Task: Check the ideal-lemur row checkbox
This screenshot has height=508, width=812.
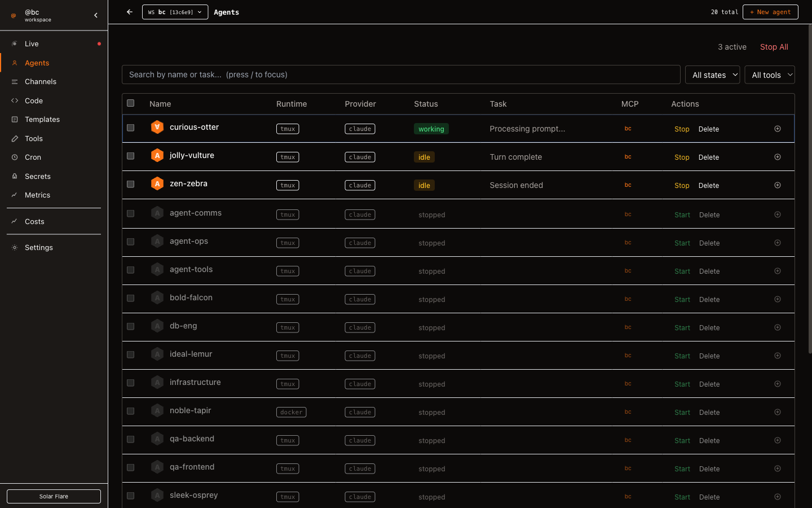Action: [x=131, y=354]
